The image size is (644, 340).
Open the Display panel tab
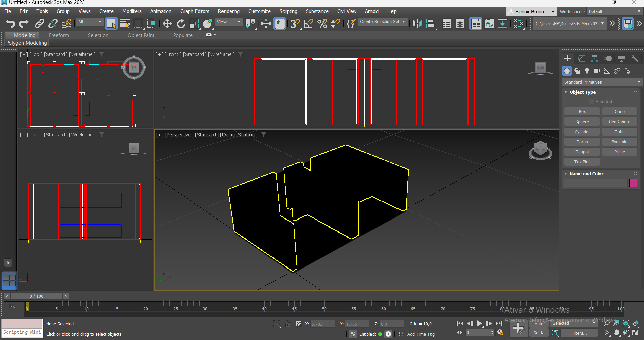(621, 58)
